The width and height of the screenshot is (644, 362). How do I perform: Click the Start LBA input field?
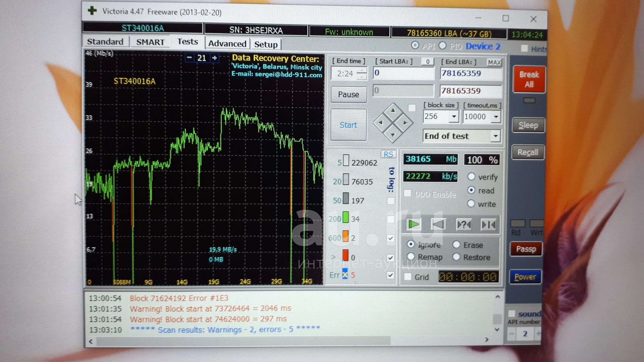(x=404, y=73)
